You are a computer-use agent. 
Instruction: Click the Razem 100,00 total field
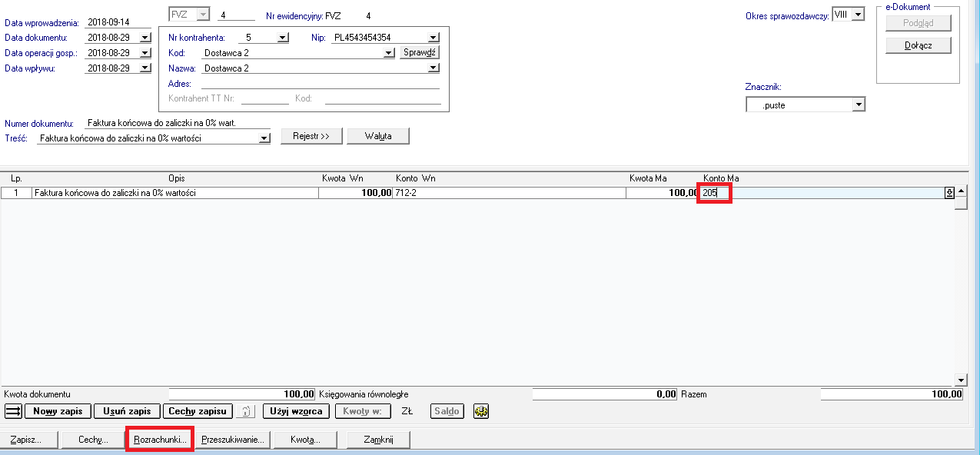pos(892,394)
